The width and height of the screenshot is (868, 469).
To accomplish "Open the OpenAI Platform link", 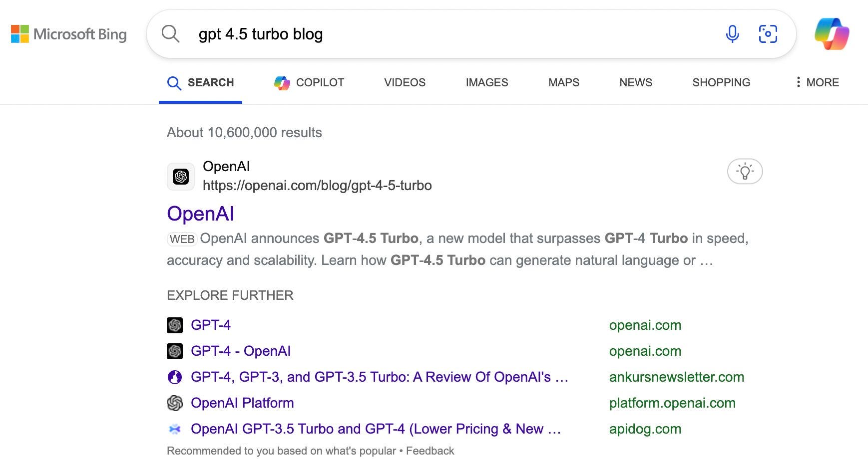I will (x=242, y=403).
